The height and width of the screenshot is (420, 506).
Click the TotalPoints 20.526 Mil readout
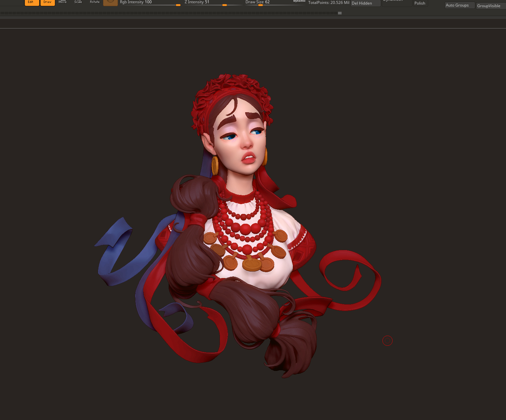pyautogui.click(x=329, y=3)
